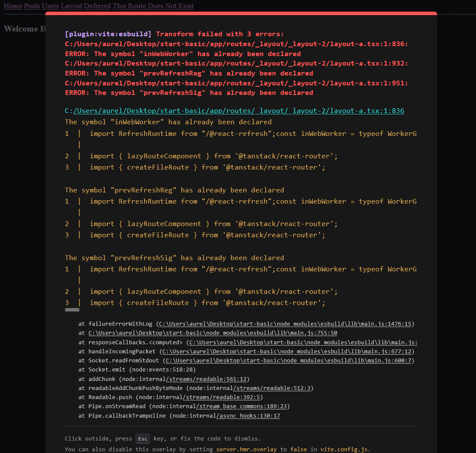Viewport: 476px width, 453px height.
Task: Click 'Transform failed with 3 errors:' text
Action: (x=220, y=35)
